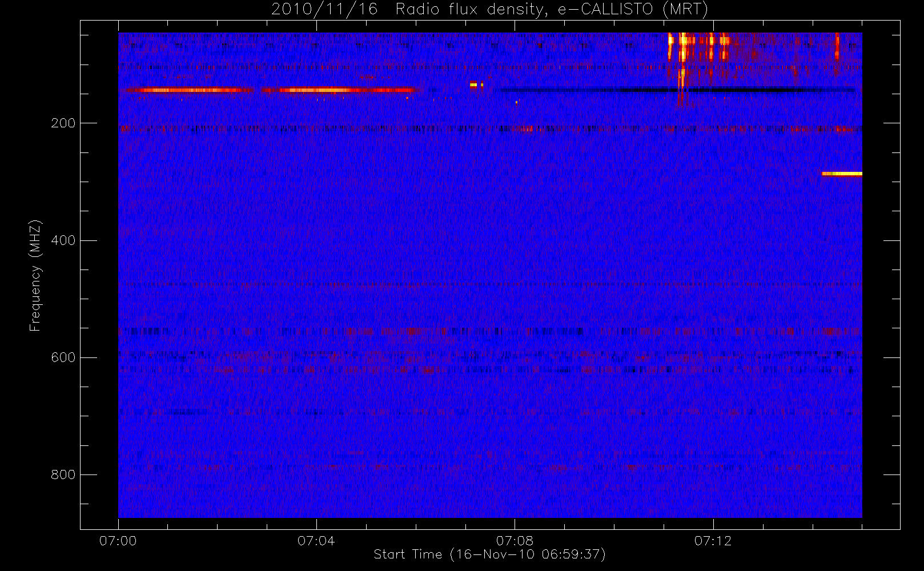This screenshot has width=924, height=571.
Task: Click the 07:12 time tick label
Action: pyautogui.click(x=713, y=541)
